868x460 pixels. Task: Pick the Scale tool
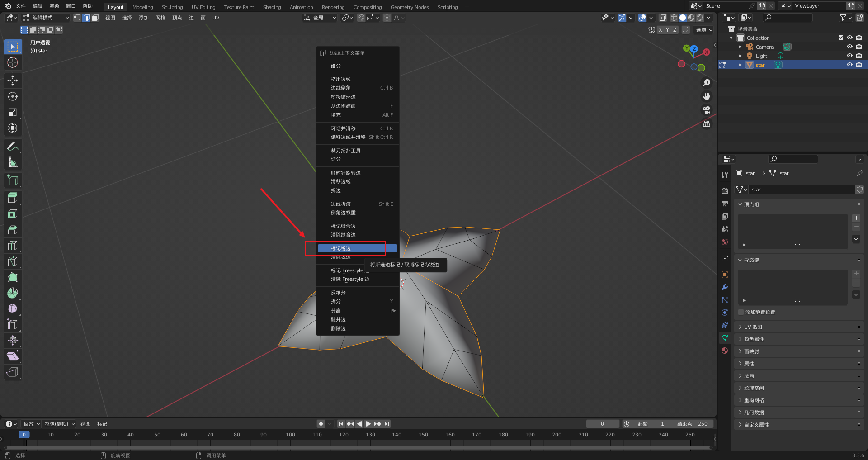[x=13, y=112]
